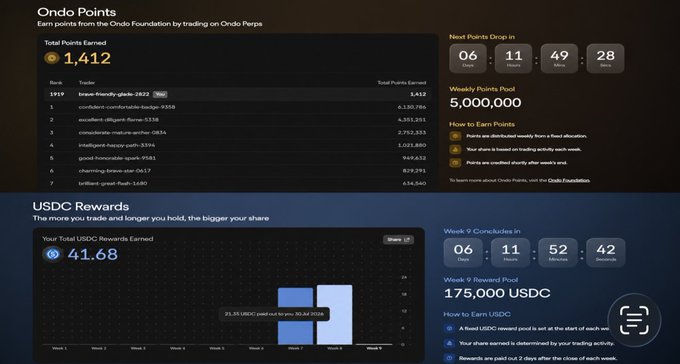Click the Rank column header
The height and width of the screenshot is (364, 680).
(56, 82)
